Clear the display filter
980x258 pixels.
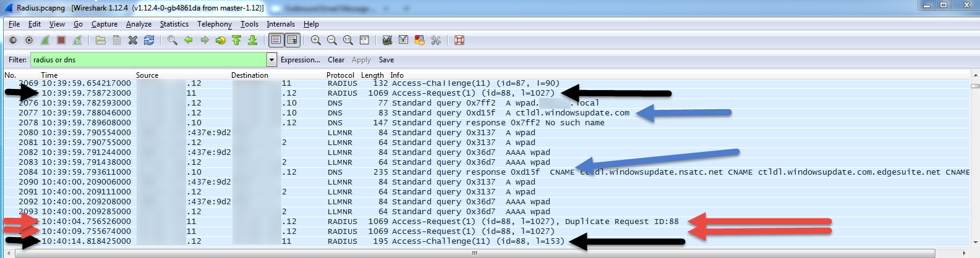(336, 60)
